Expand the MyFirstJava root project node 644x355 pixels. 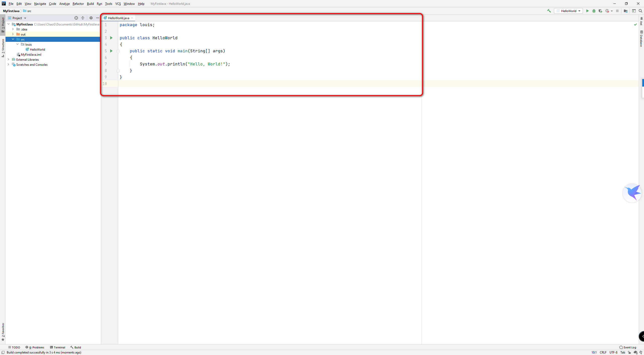(9, 24)
